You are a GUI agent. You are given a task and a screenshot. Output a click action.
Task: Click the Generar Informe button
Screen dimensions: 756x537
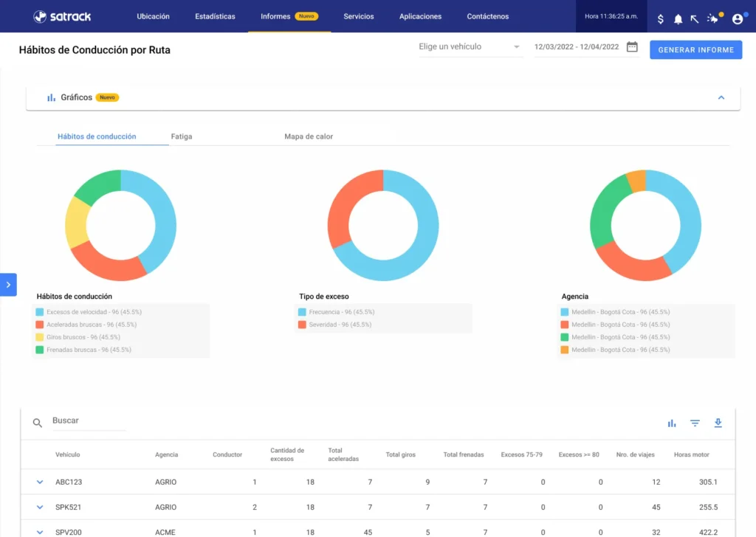(695, 49)
